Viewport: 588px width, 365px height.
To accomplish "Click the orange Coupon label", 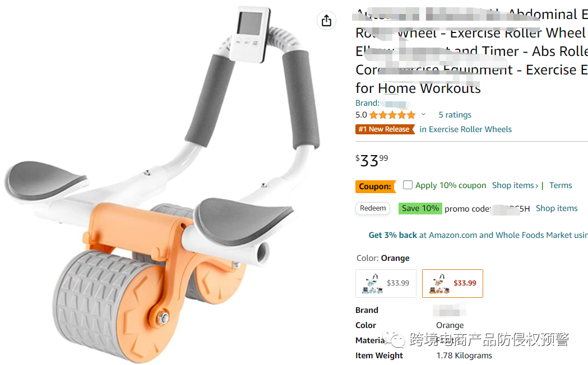I will [x=376, y=186].
